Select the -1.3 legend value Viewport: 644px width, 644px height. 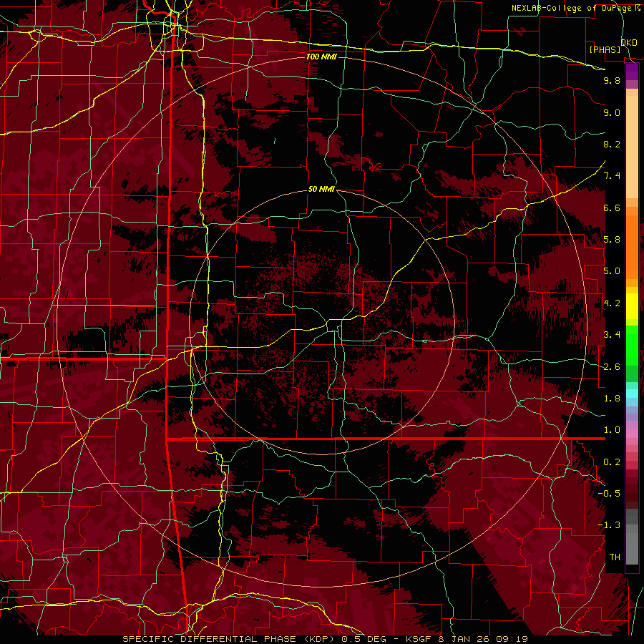click(x=609, y=525)
